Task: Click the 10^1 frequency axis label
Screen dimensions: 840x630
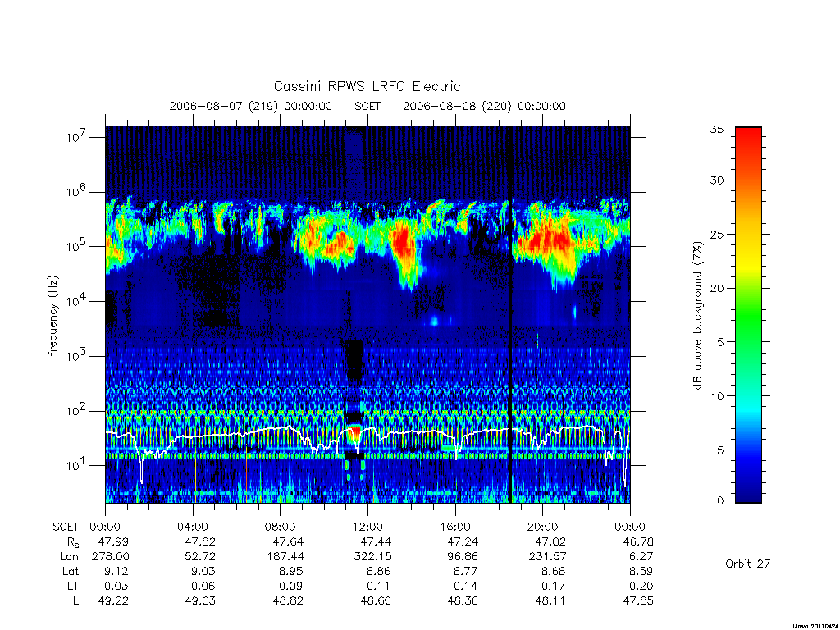Action: [76, 464]
